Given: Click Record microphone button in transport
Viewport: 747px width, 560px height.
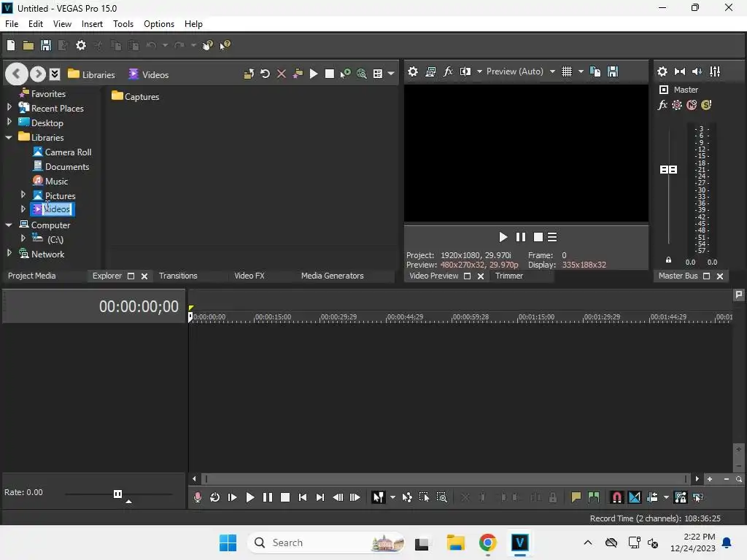Looking at the screenshot, I should [x=197, y=497].
